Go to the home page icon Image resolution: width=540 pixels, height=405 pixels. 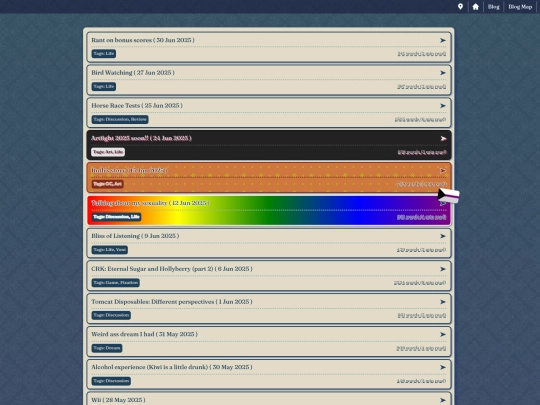[x=475, y=7]
